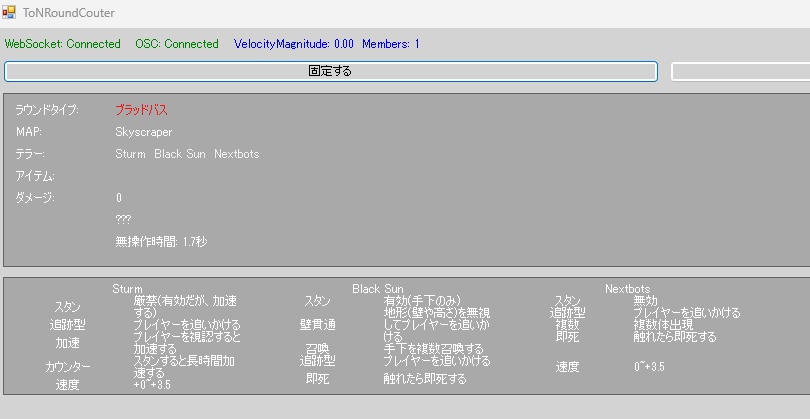Click the Nextbots column header

pos(627,289)
